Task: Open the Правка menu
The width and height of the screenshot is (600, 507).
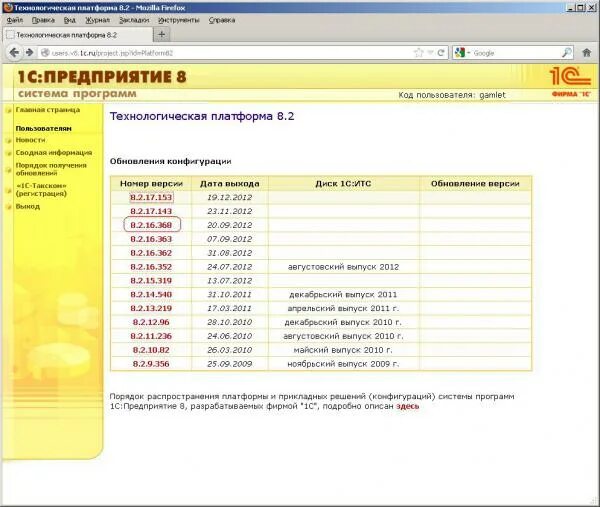Action: point(43,20)
